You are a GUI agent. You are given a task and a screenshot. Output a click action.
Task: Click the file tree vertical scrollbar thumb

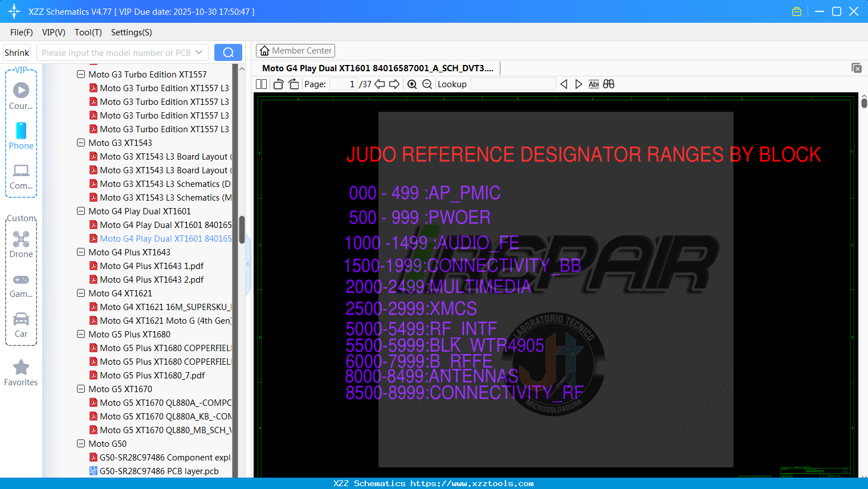click(242, 229)
